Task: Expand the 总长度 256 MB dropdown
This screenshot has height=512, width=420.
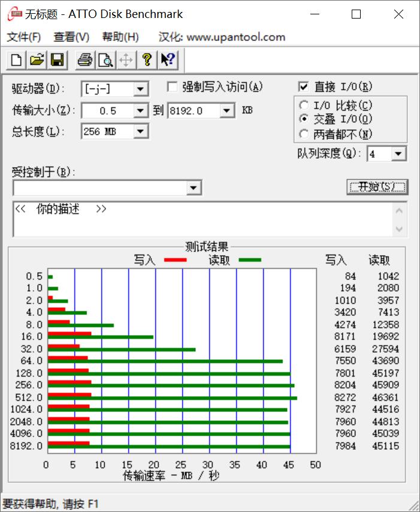Action: click(140, 132)
